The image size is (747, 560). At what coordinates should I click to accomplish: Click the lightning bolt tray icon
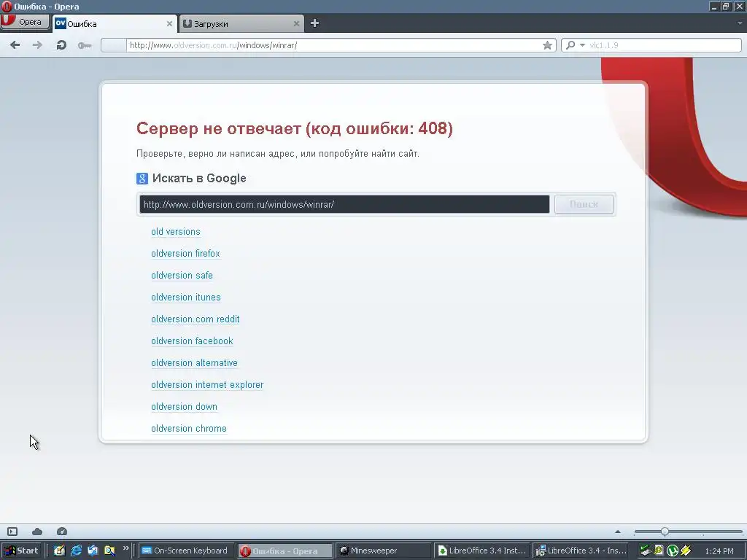pos(686,551)
